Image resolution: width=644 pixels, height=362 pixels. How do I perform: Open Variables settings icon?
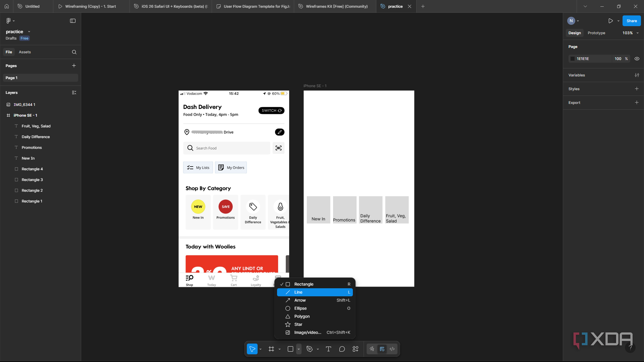[637, 75]
